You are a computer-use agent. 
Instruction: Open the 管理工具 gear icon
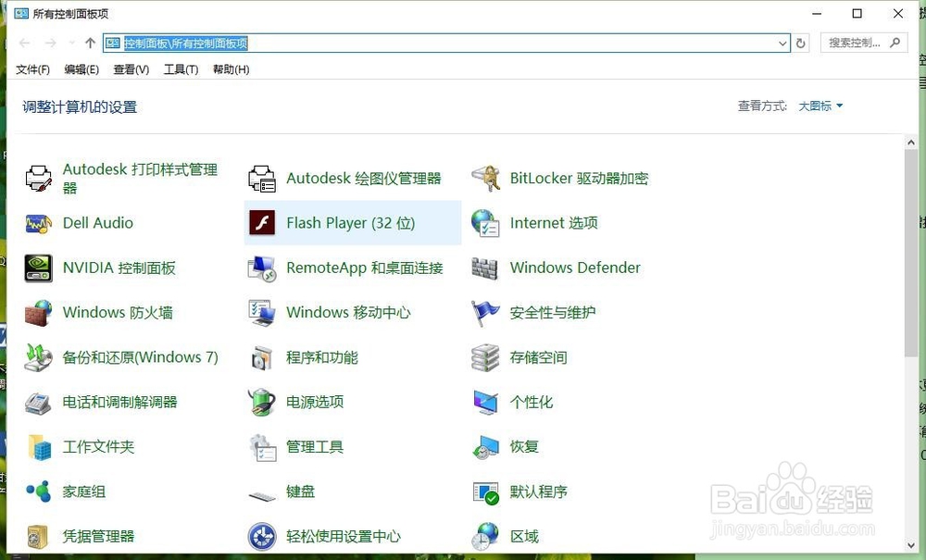pyautogui.click(x=262, y=447)
